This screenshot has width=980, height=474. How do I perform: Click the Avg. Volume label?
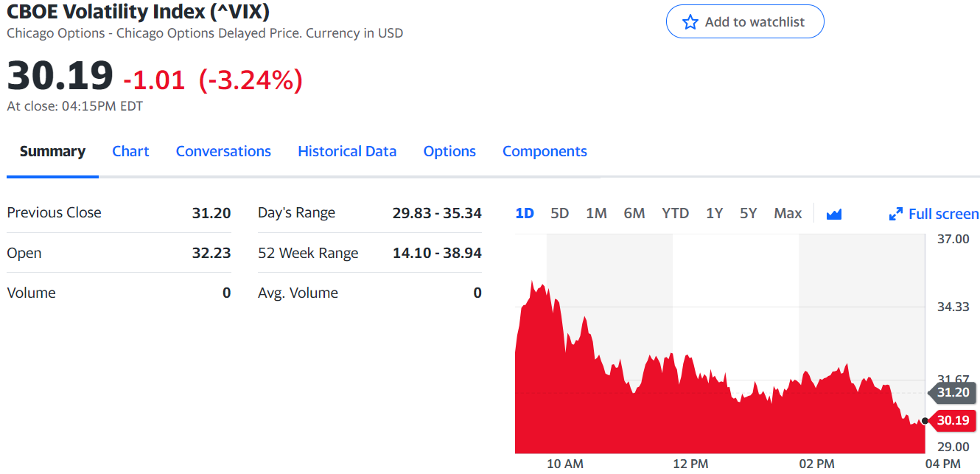pyautogui.click(x=298, y=293)
